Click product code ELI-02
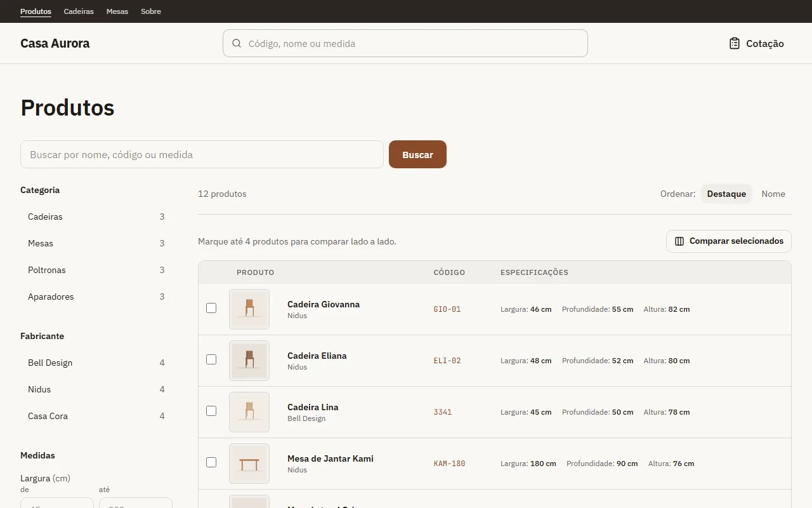 click(447, 361)
